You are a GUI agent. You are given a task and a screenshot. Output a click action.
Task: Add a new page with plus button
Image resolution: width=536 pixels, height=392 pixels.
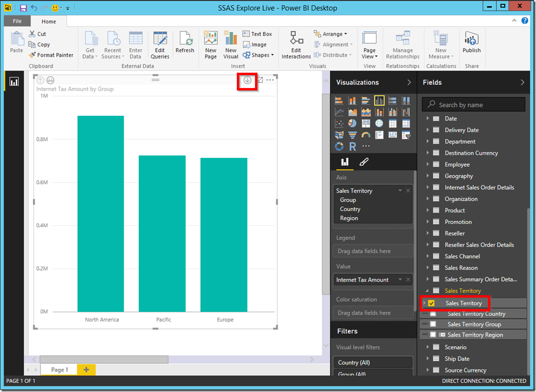tap(86, 370)
